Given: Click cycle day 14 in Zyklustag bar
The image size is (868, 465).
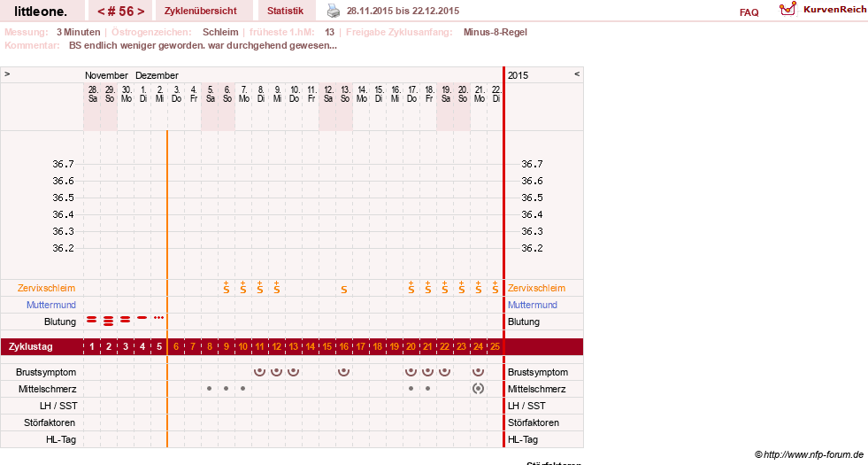Looking at the screenshot, I should [310, 347].
